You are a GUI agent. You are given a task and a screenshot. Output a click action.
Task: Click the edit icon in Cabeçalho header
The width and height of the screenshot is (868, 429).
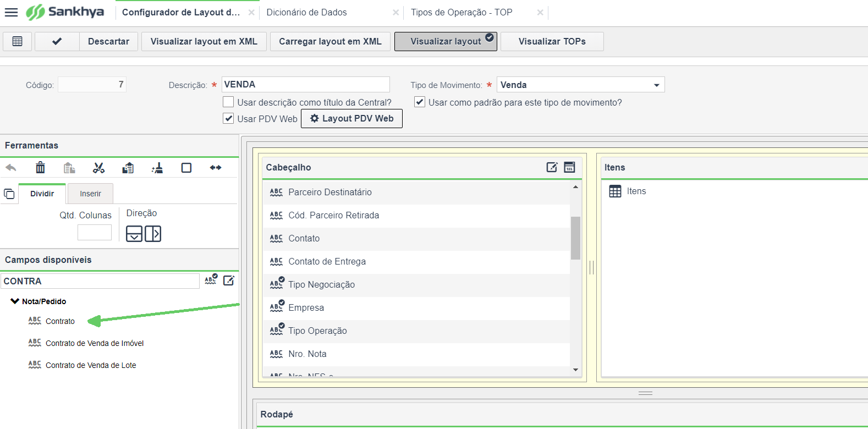[552, 167]
